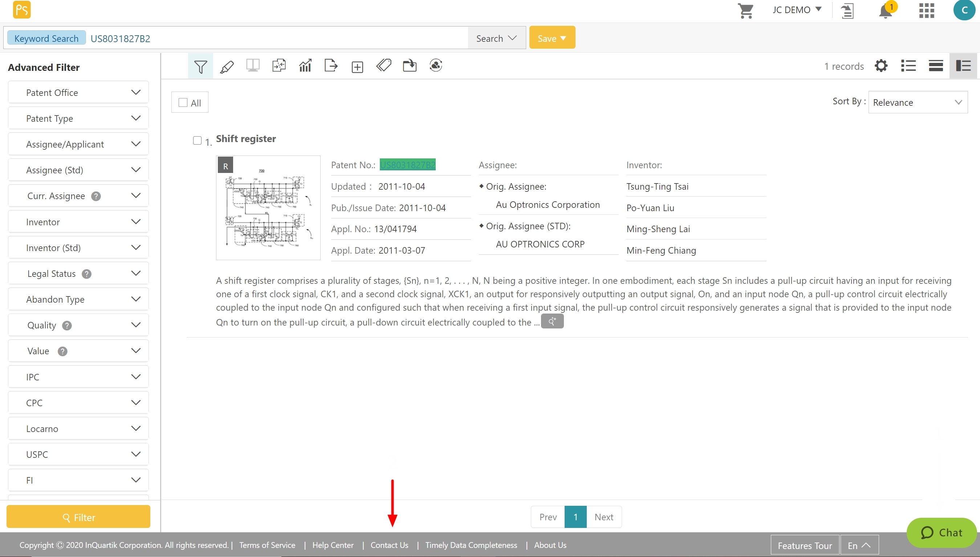
Task: Open About Us link
Action: 550,545
